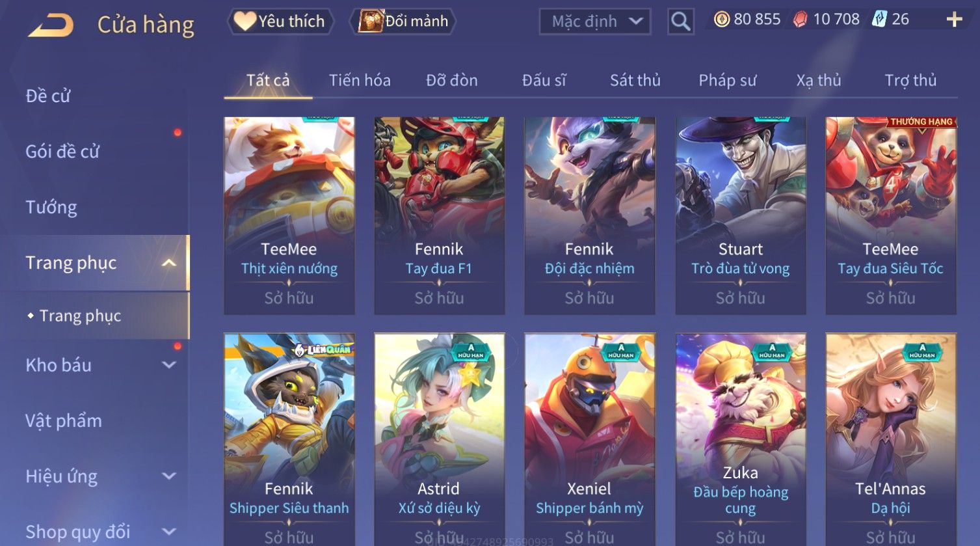Screen dimensions: 980x546
Task: Switch to the Pháp sư tab
Action: click(x=727, y=80)
